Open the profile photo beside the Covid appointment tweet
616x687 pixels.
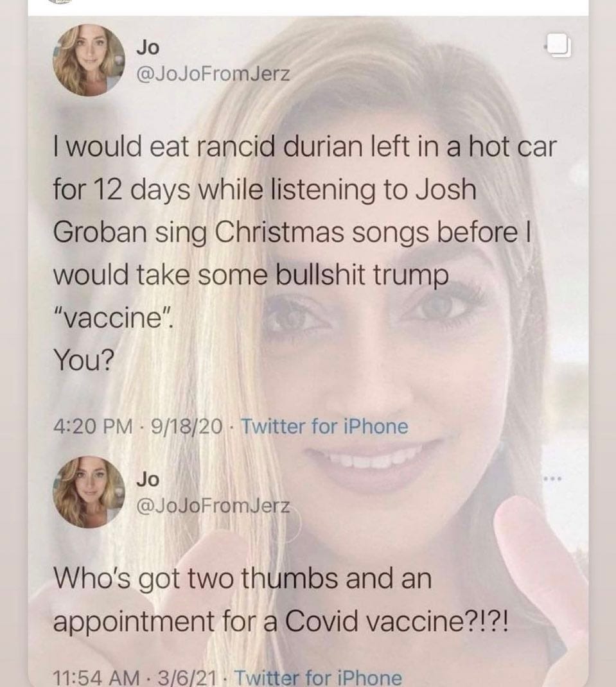coord(89,492)
